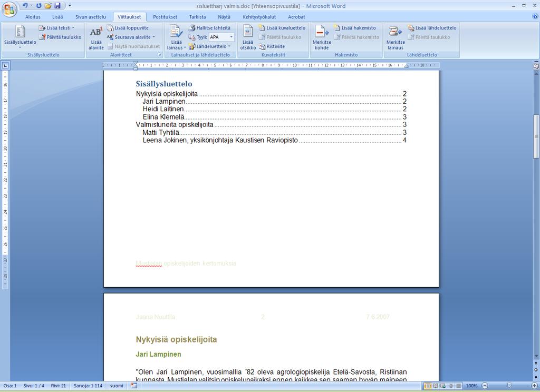Image resolution: width=540 pixels, height=392 pixels.
Task: Click the Save disk icon
Action: [x=57, y=5]
